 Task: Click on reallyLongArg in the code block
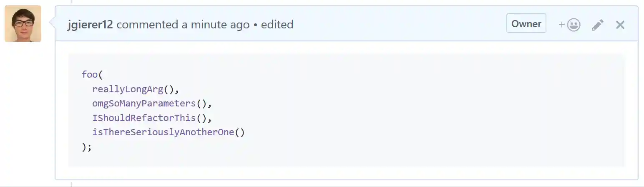tap(128, 89)
